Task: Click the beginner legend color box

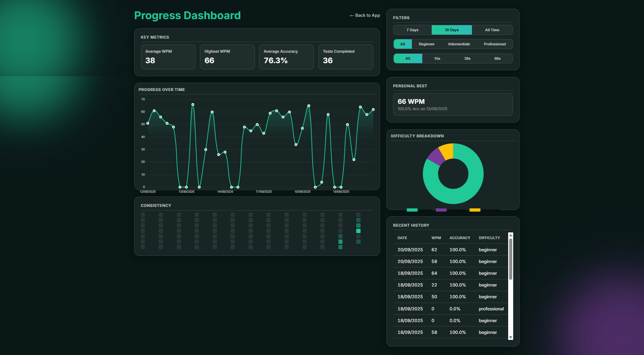Action: click(412, 210)
